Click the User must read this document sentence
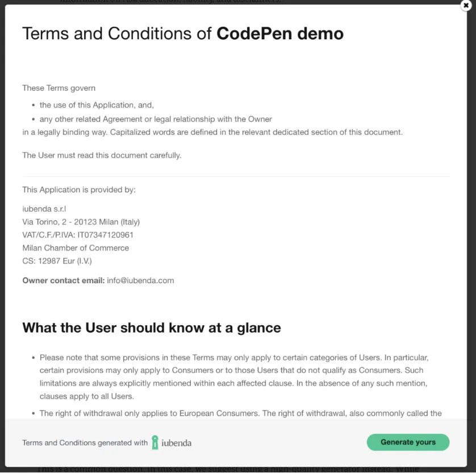 102,155
